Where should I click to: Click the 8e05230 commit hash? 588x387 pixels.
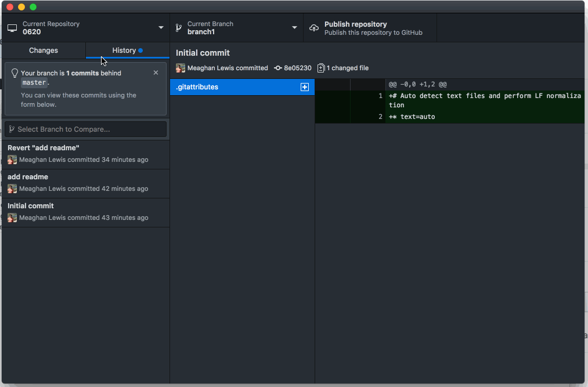pyautogui.click(x=297, y=68)
